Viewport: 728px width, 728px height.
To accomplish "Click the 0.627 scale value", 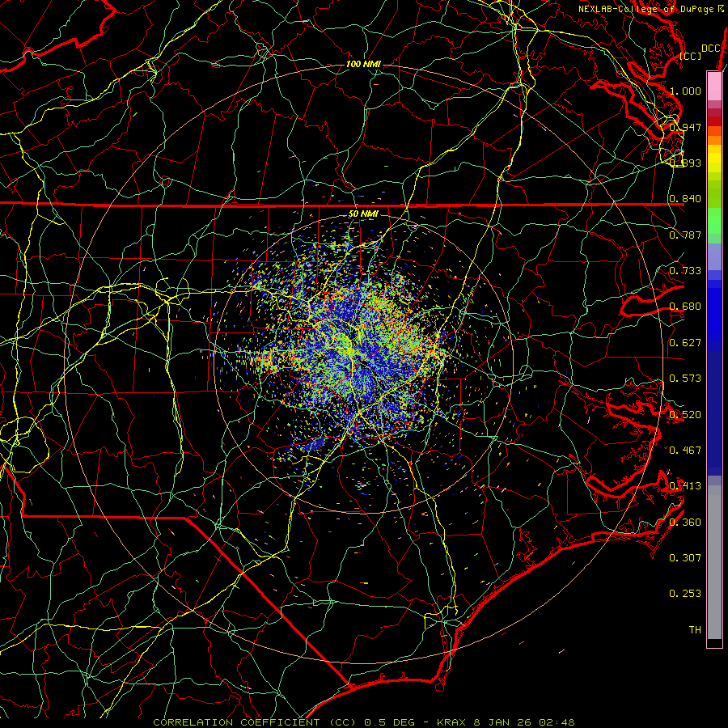I will point(685,342).
